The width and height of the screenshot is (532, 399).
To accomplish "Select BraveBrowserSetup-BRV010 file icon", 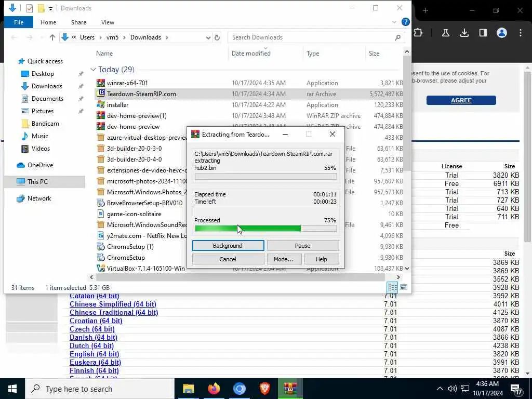I will click(x=101, y=203).
